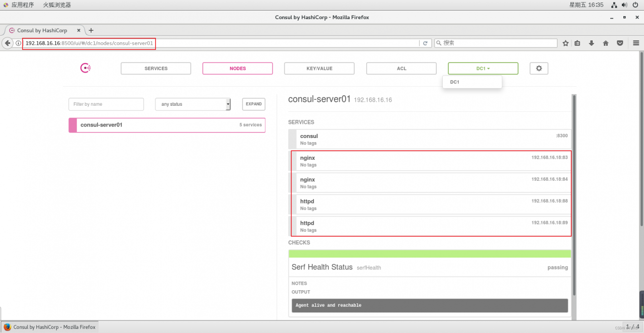Switch to the SERVICES tab
Image resolution: width=644 pixels, height=333 pixels.
pyautogui.click(x=156, y=69)
